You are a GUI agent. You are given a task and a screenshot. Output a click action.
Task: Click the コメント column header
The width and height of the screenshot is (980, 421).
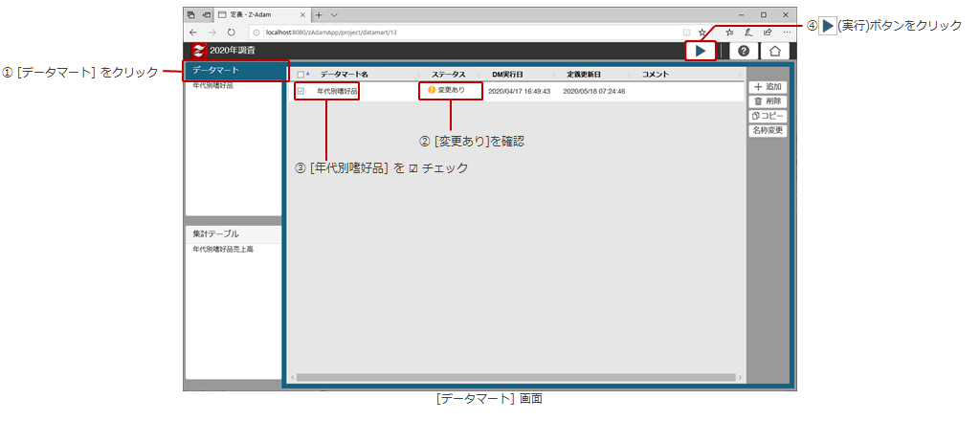(x=656, y=75)
